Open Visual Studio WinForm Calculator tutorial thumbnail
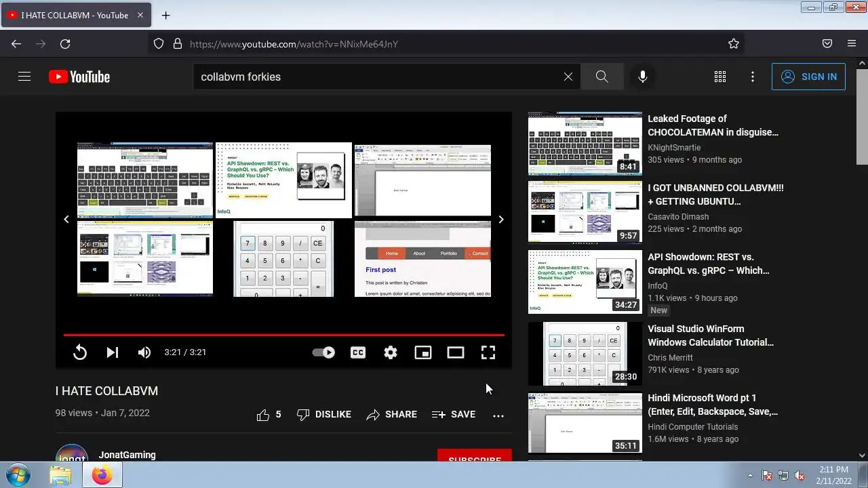 [x=585, y=354]
